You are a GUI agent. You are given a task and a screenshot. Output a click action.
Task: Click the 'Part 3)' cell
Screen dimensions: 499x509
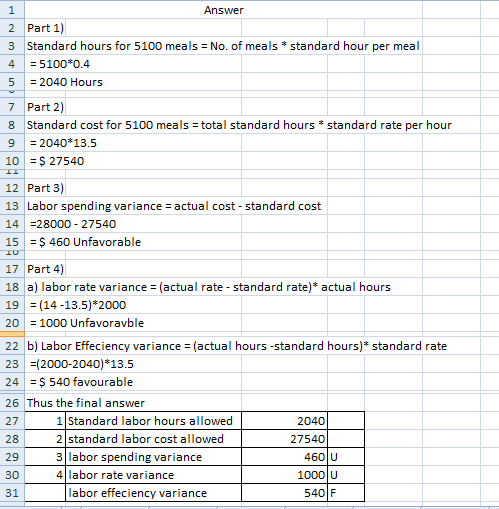45,188
